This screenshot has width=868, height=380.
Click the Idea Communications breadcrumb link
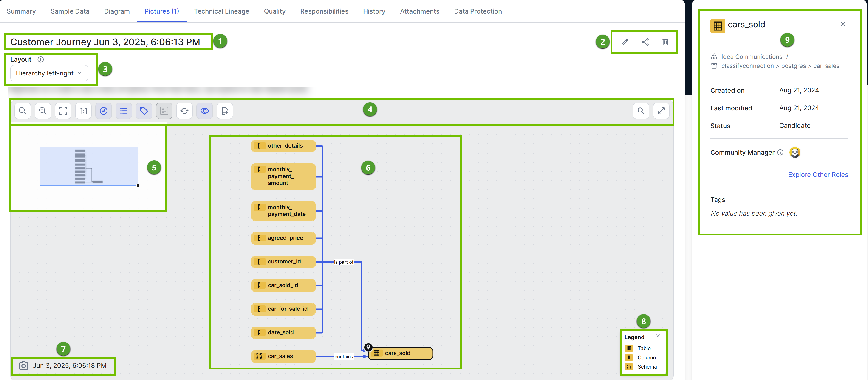tap(751, 56)
